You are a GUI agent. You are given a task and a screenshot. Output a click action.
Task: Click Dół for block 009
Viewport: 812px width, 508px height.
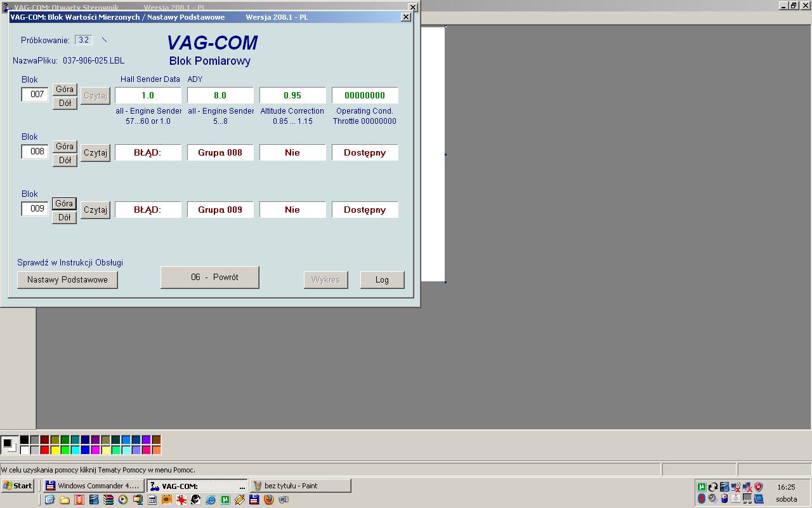[65, 217]
